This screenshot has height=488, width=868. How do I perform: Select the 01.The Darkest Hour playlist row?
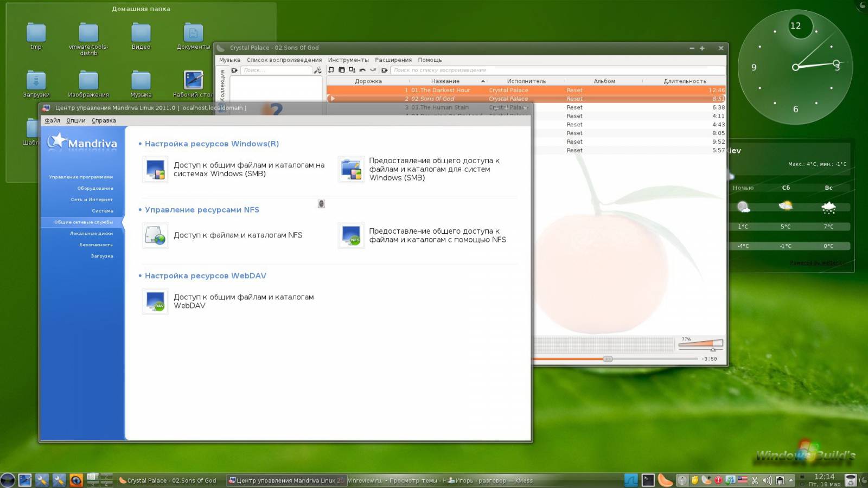[x=526, y=90]
